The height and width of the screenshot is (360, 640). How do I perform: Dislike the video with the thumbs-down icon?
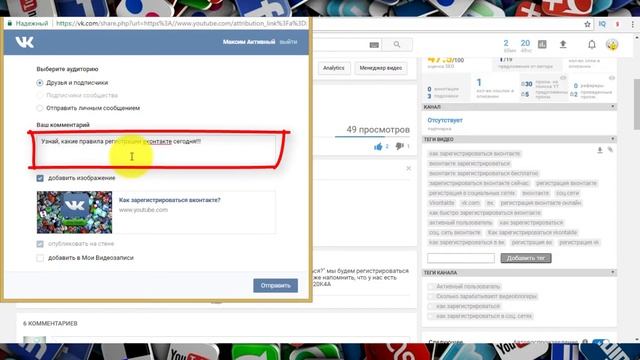(400, 146)
